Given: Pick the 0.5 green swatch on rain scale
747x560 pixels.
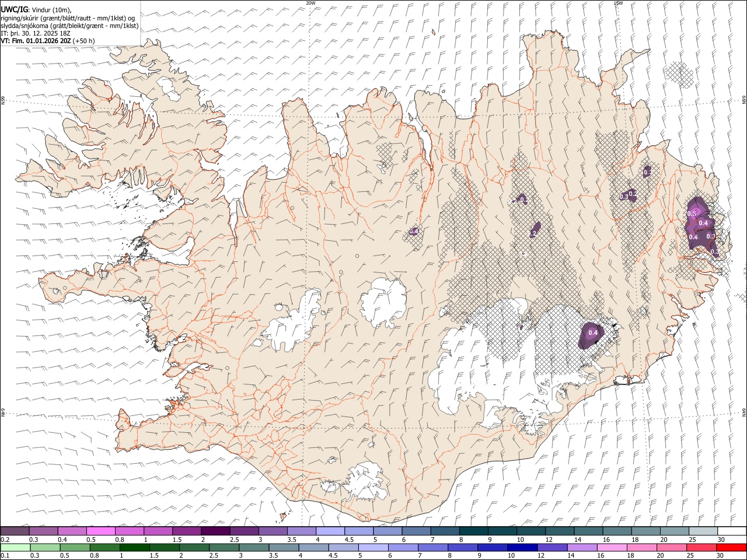Looking at the screenshot, I should [75, 548].
